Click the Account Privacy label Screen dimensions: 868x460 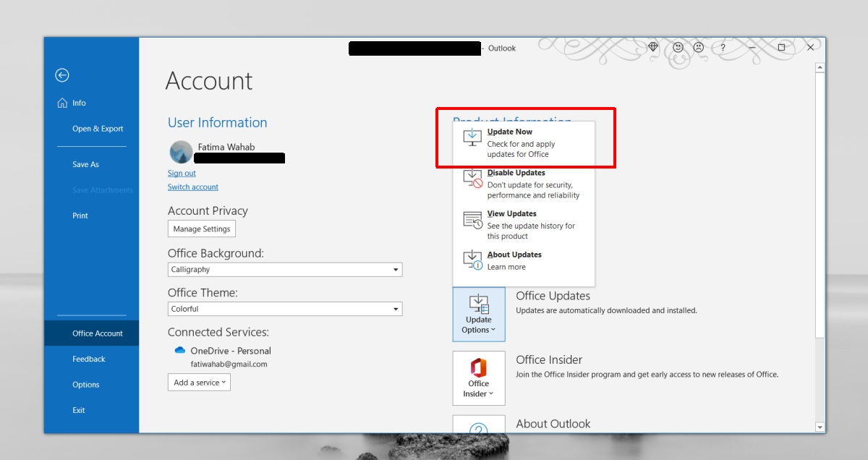(208, 211)
